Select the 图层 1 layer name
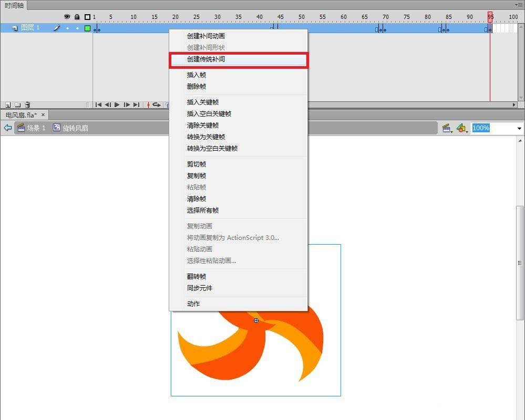525x420 pixels. pyautogui.click(x=30, y=28)
